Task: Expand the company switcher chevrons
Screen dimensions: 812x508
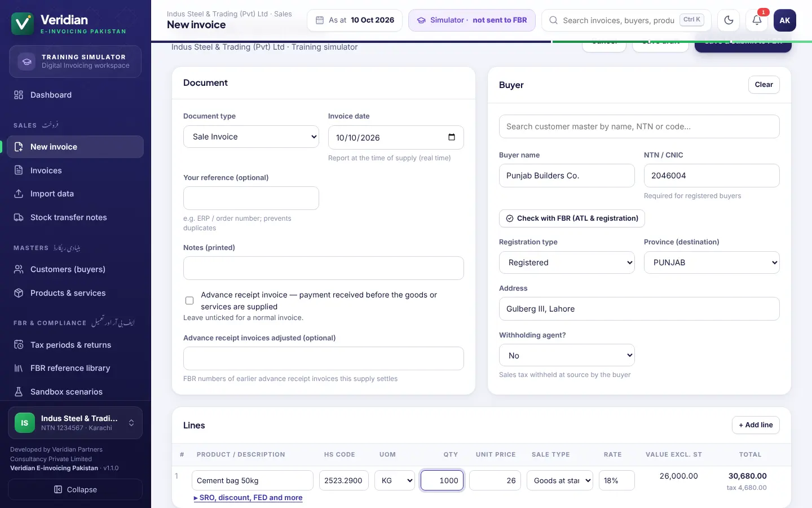Action: [x=131, y=423]
